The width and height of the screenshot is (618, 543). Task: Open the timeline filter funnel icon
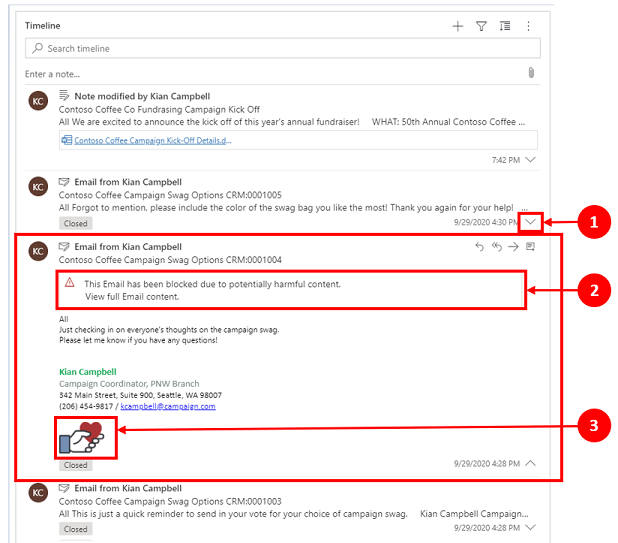click(x=481, y=26)
